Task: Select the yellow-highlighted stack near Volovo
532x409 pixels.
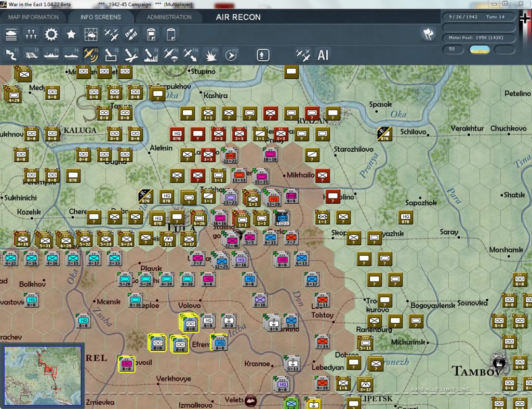Action: tap(189, 322)
